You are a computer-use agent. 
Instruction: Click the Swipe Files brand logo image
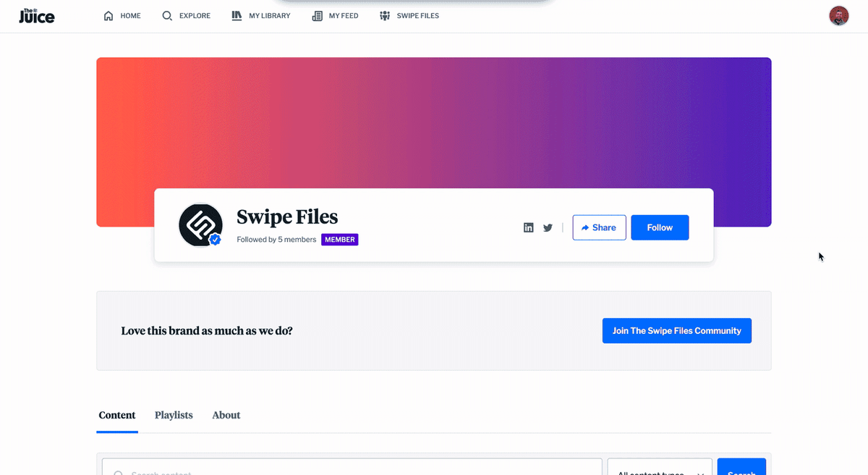[200, 224]
